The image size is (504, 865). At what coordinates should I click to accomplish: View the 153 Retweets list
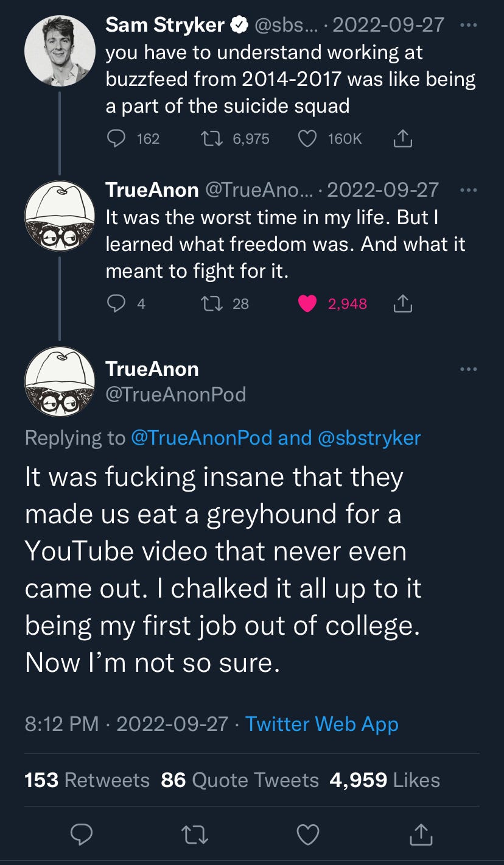point(87,780)
